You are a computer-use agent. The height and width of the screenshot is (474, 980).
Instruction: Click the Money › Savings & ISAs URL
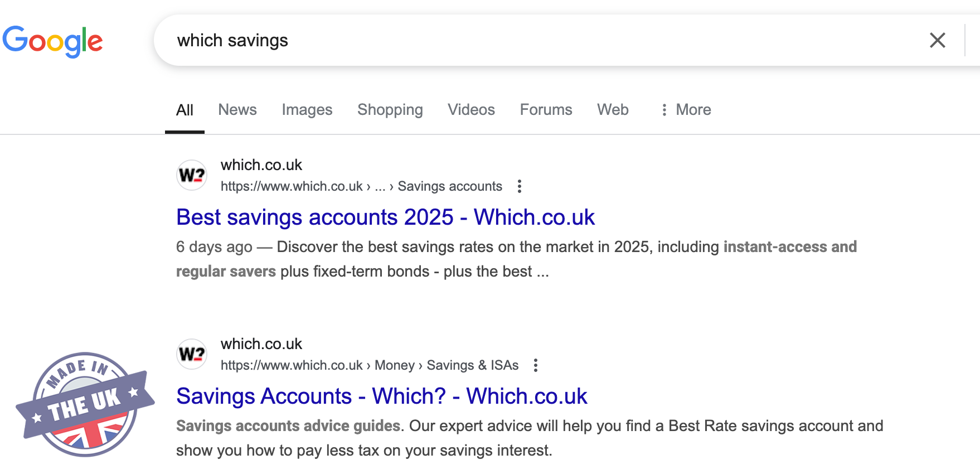click(369, 365)
